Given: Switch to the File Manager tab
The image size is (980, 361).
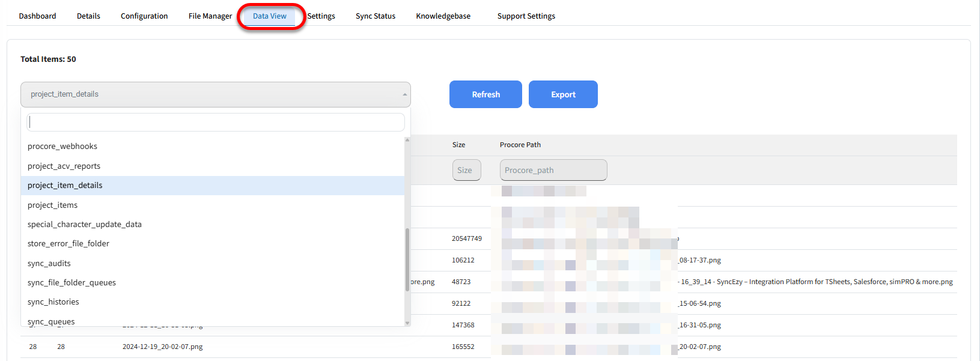Looking at the screenshot, I should 210,16.
